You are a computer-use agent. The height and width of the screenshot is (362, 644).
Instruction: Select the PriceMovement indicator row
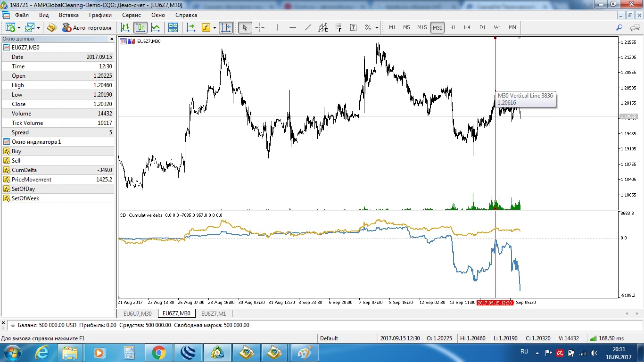[x=58, y=180]
